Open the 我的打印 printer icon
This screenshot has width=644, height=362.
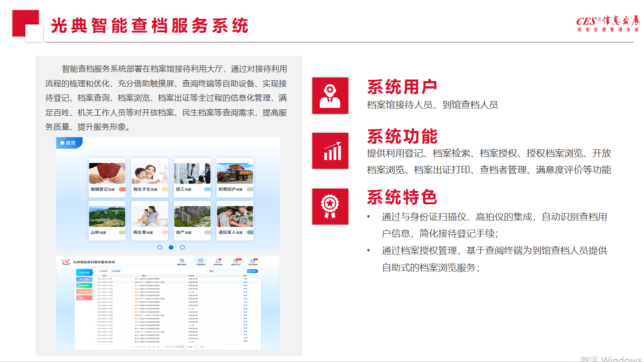(x=236, y=262)
